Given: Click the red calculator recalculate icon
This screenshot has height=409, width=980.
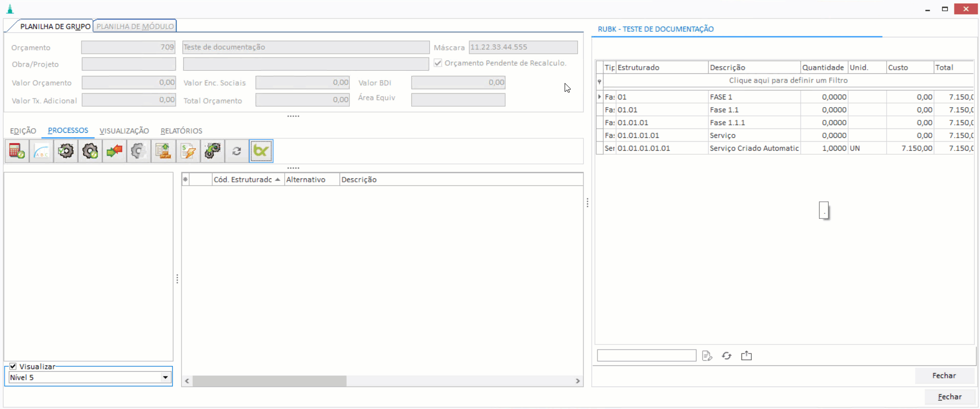Looking at the screenshot, I should click(x=17, y=151).
